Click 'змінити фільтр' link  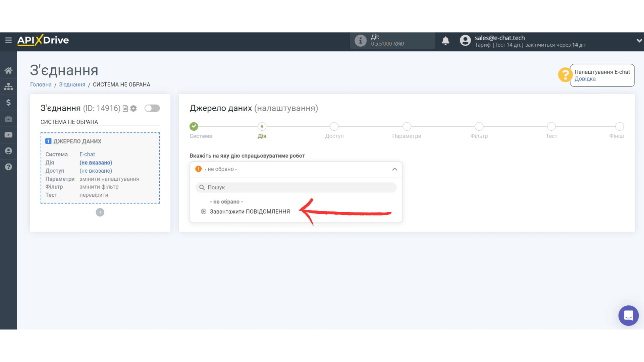99,187
